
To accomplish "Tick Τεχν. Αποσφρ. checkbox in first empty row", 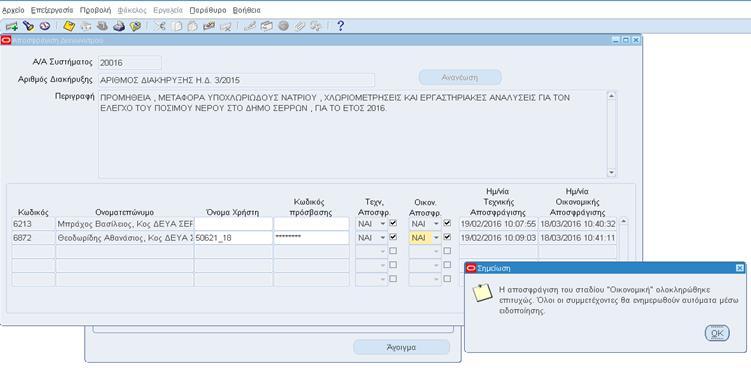I will pos(393,251).
